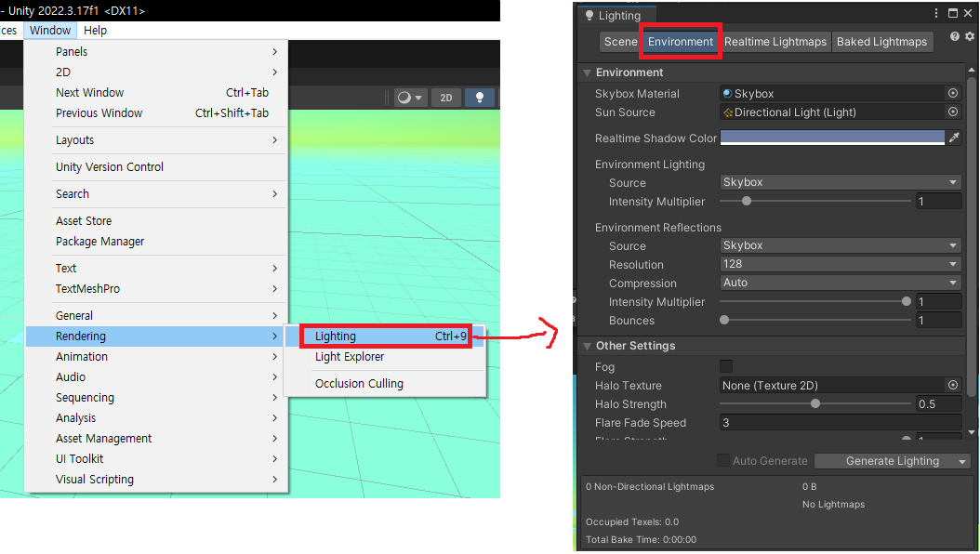Click the Halo Strength value field

(938, 404)
